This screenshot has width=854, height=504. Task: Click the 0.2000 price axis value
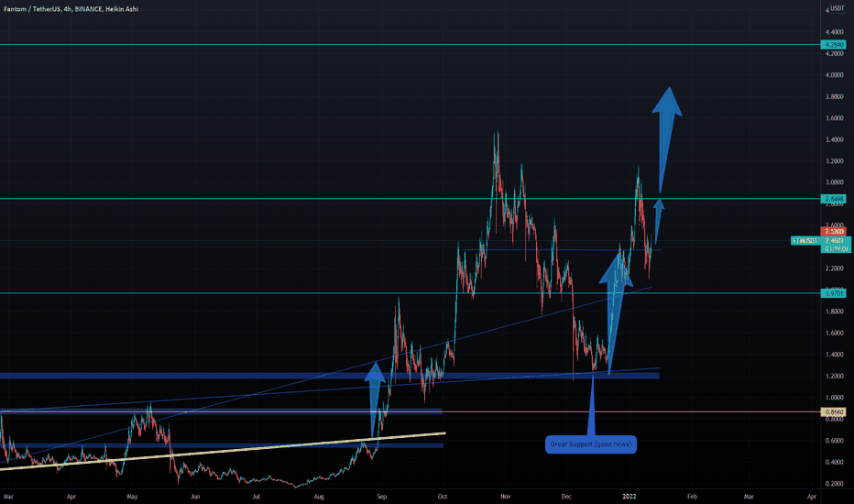[x=835, y=484]
